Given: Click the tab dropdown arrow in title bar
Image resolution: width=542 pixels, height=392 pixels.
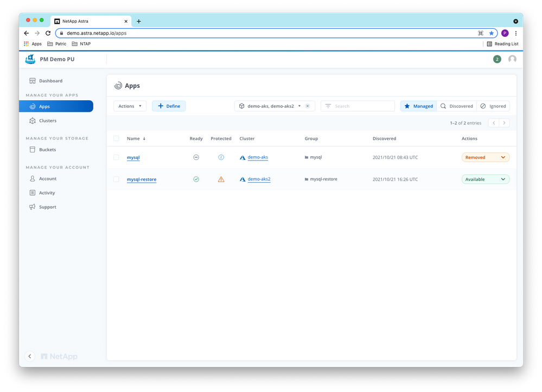Looking at the screenshot, I should 515,21.
